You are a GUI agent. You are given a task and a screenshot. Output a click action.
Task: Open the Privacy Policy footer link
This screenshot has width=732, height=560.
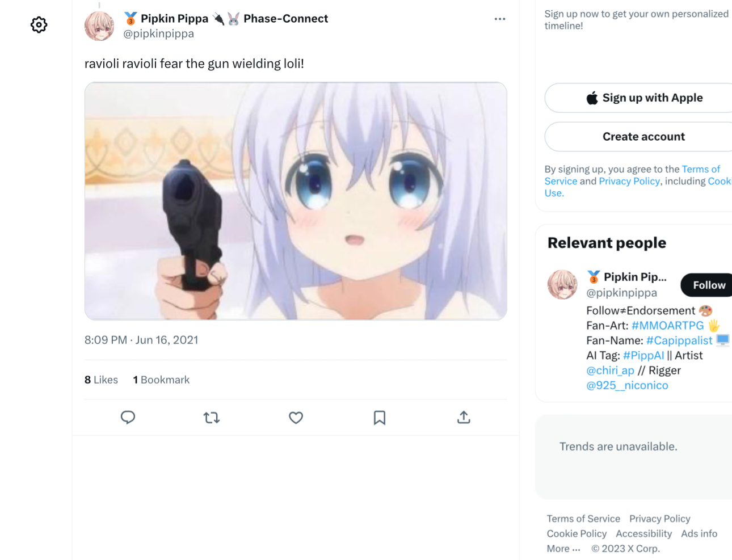(659, 519)
